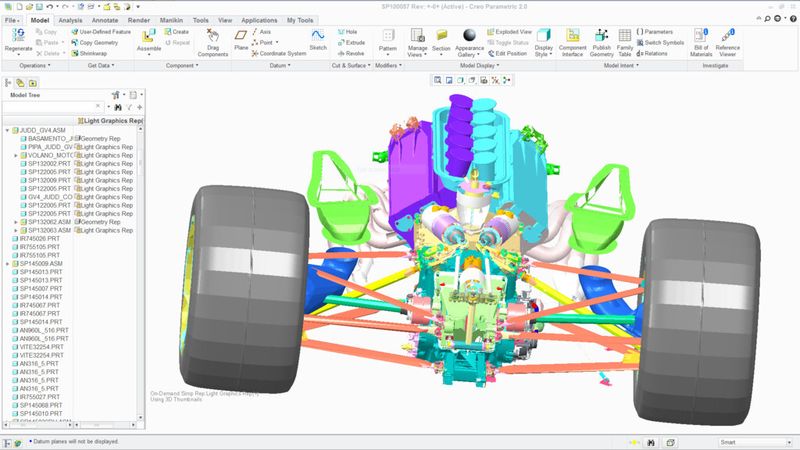Screen dimensions: 800x450
Task: Switch to the Annotate tab
Action: pyautogui.click(x=105, y=20)
